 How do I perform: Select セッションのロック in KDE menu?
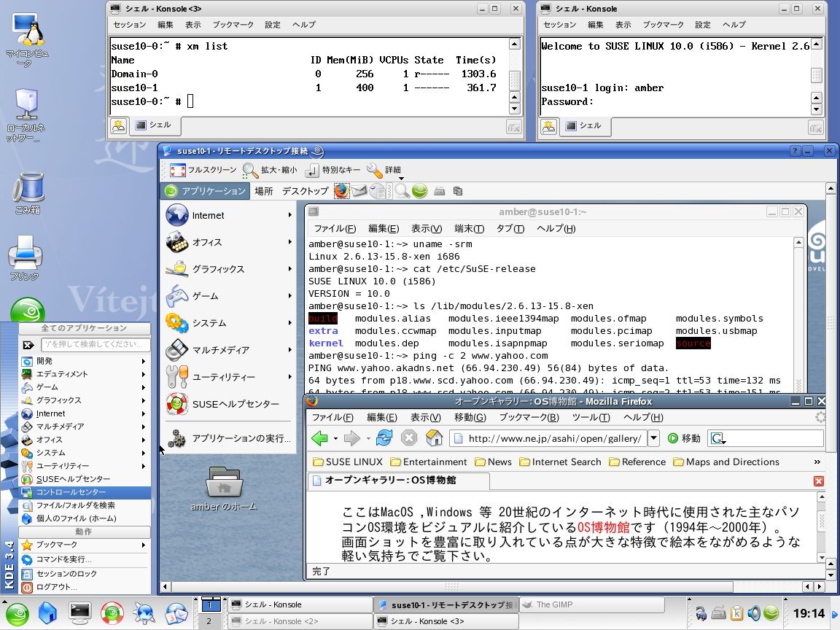pyautogui.click(x=85, y=573)
